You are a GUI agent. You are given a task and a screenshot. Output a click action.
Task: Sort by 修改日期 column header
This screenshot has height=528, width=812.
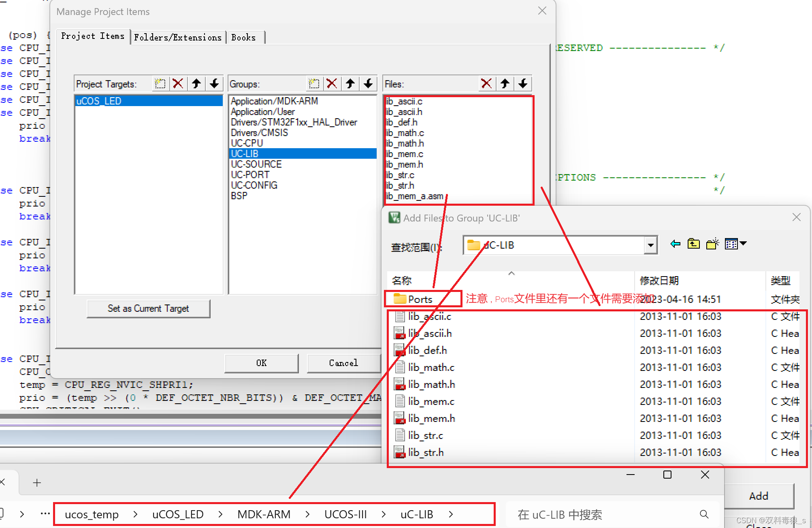(x=700, y=280)
